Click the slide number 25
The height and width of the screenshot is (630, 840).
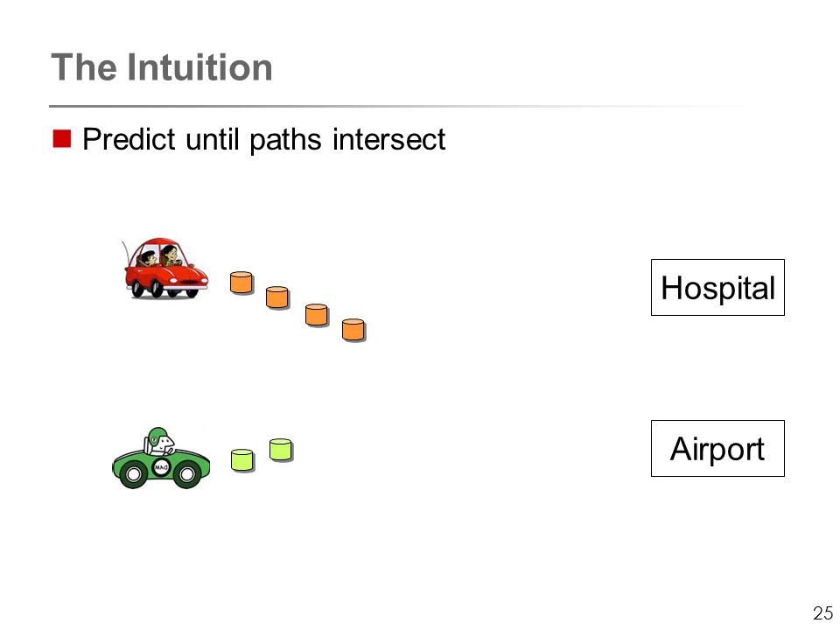pos(822,612)
